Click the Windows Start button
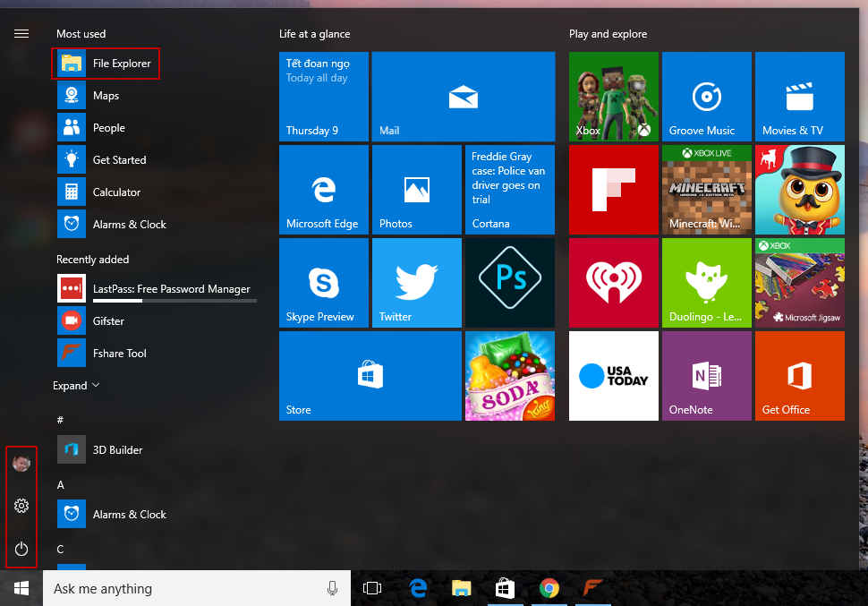868x606 pixels. click(21, 588)
